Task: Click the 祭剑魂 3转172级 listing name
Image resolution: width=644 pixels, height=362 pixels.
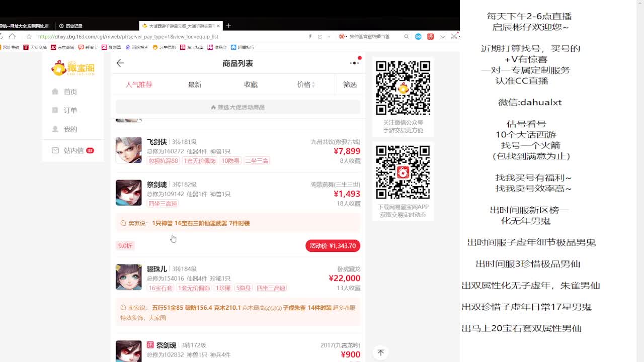Action: click(x=166, y=345)
